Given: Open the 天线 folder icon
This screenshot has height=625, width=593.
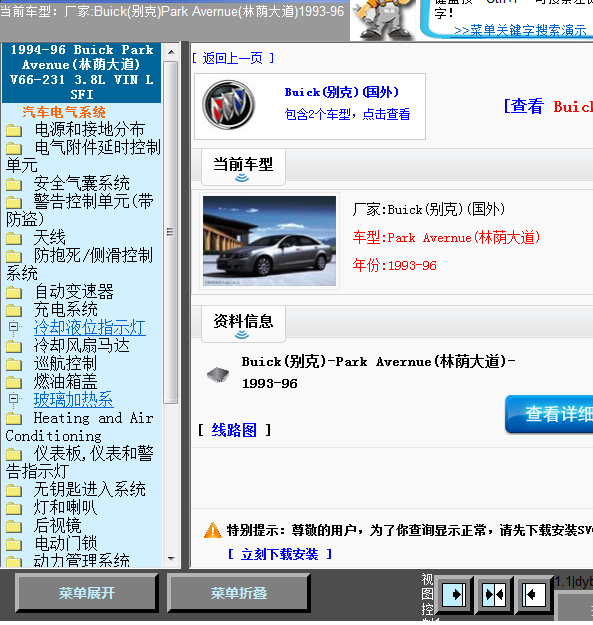Looking at the screenshot, I should pyautogui.click(x=14, y=239).
